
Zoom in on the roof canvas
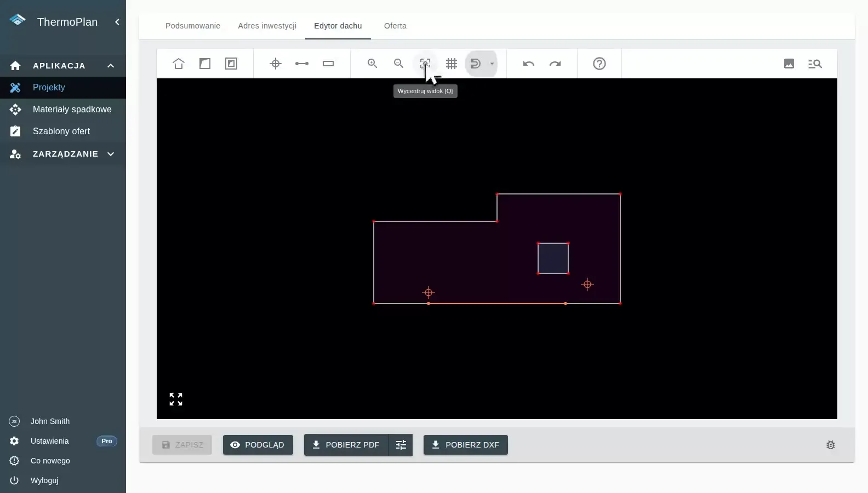[373, 64]
